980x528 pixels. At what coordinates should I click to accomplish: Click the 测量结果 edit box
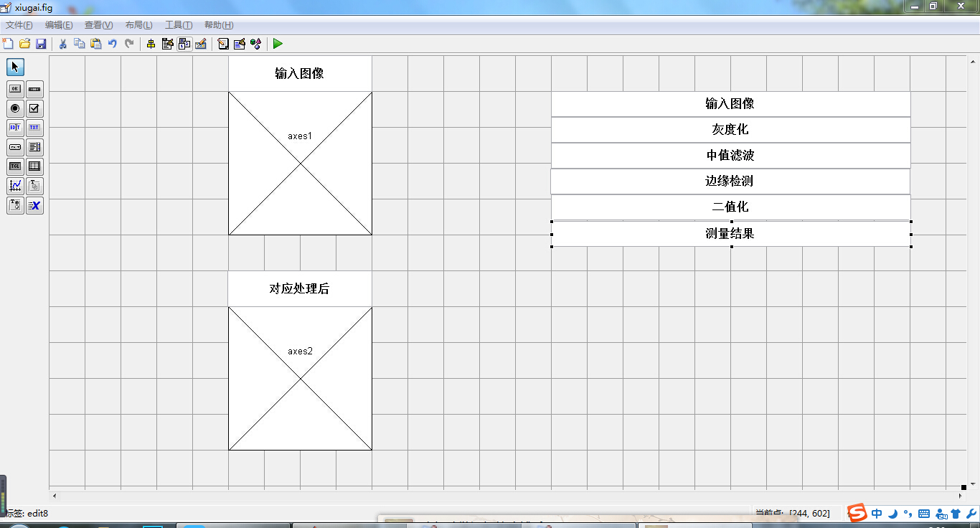tap(731, 234)
